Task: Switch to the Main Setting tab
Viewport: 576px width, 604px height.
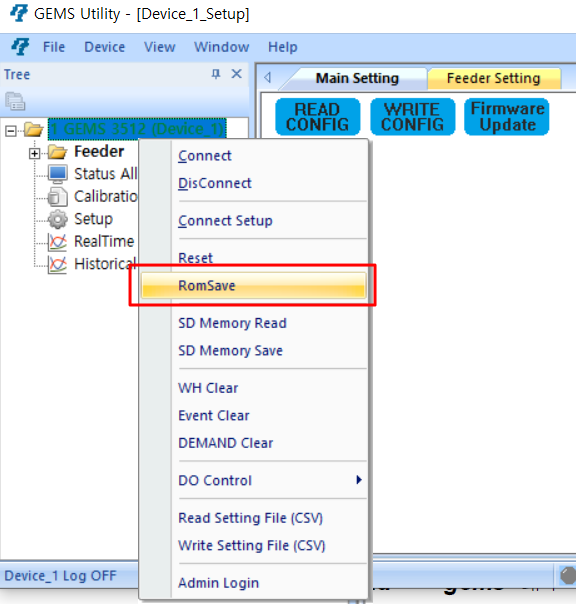Action: [357, 78]
